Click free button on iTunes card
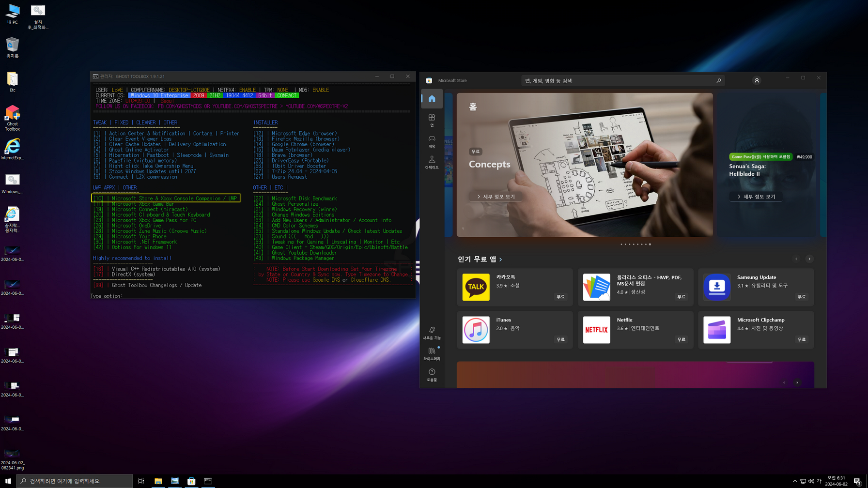 [560, 339]
